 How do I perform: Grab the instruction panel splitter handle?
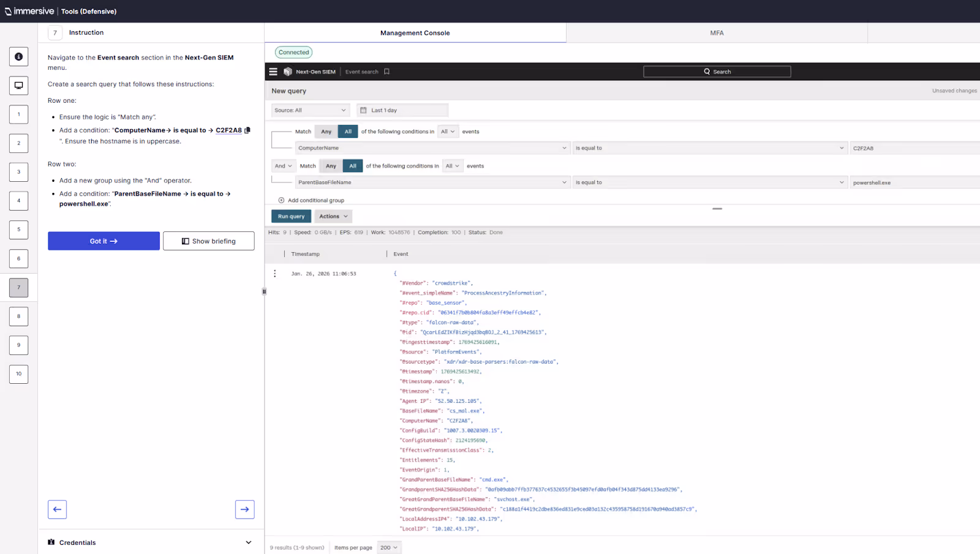pyautogui.click(x=264, y=291)
